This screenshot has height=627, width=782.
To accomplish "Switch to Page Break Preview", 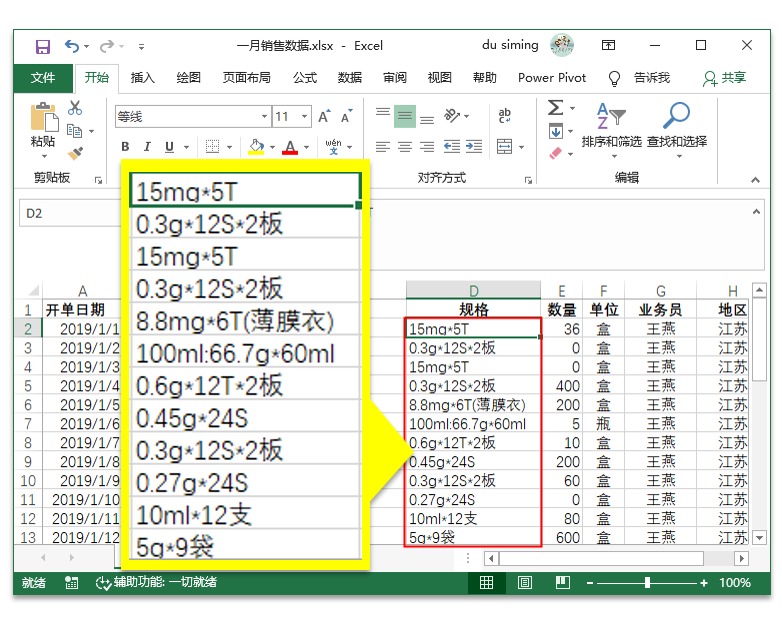I will 563,583.
